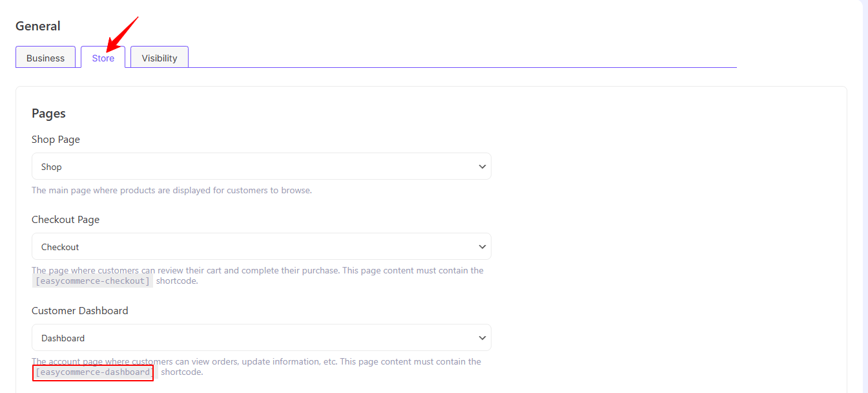The width and height of the screenshot is (868, 393).
Task: Click the Checkout Page description text
Action: tap(258, 271)
